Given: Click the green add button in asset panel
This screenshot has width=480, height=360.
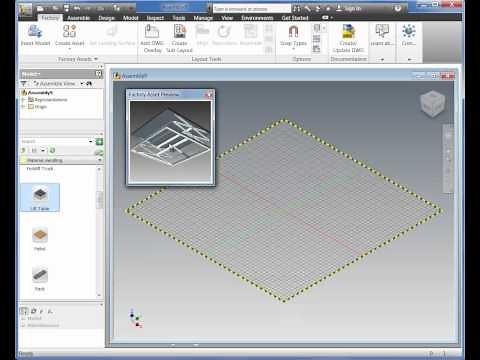Looking at the screenshot, I should pos(99,142).
